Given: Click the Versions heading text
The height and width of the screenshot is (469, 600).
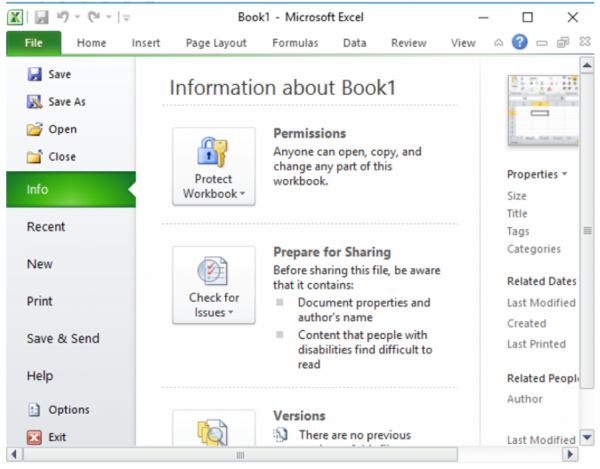Looking at the screenshot, I should pos(299,416).
